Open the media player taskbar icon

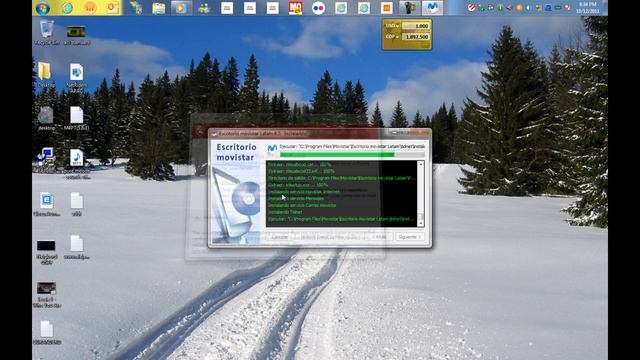[181, 8]
